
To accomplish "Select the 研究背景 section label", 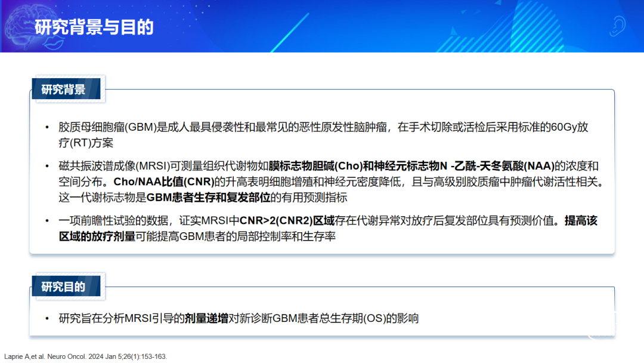I will pyautogui.click(x=66, y=89).
